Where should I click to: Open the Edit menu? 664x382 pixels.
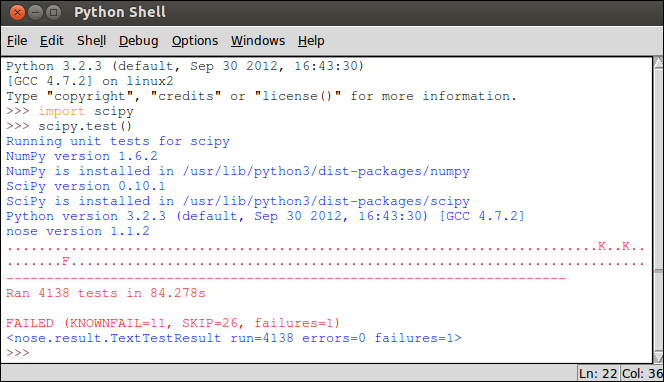click(52, 41)
